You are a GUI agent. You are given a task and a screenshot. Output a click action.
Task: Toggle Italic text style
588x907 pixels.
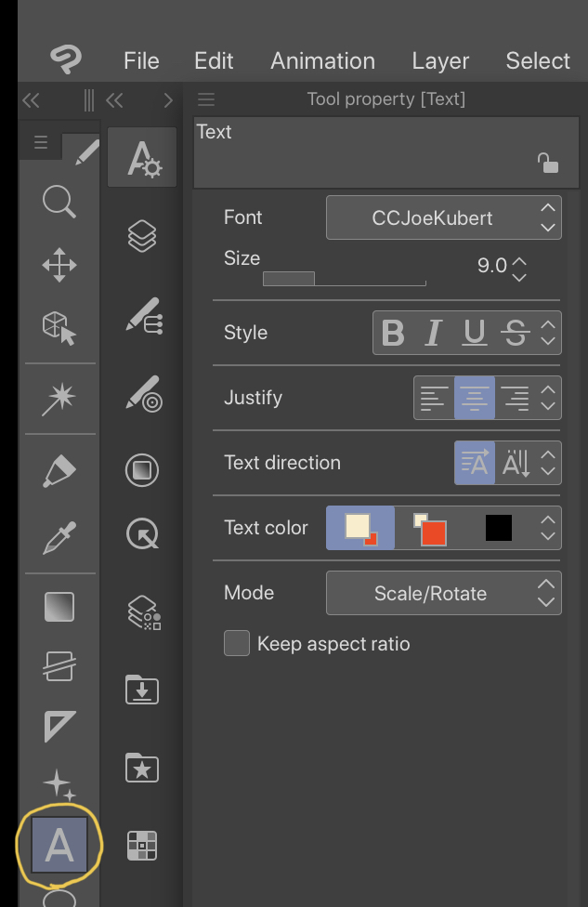(x=433, y=333)
